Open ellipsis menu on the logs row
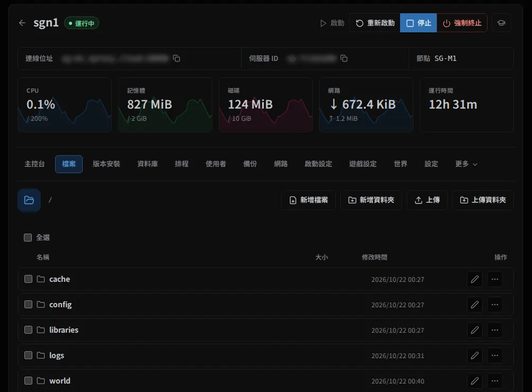Screen dimensions: 532x392 click(x=495, y=355)
